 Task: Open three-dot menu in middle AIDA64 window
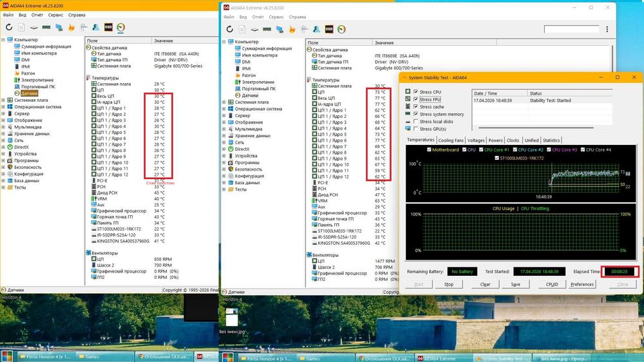coord(607,29)
